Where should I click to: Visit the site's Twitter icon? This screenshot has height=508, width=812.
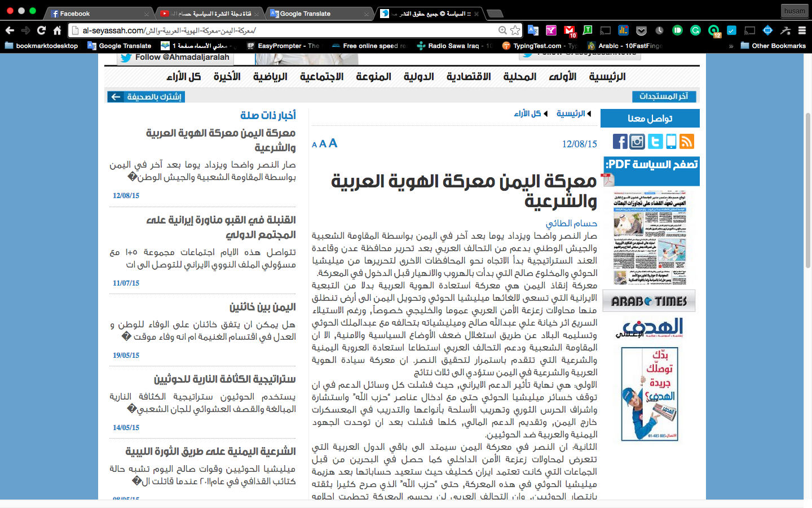click(655, 141)
